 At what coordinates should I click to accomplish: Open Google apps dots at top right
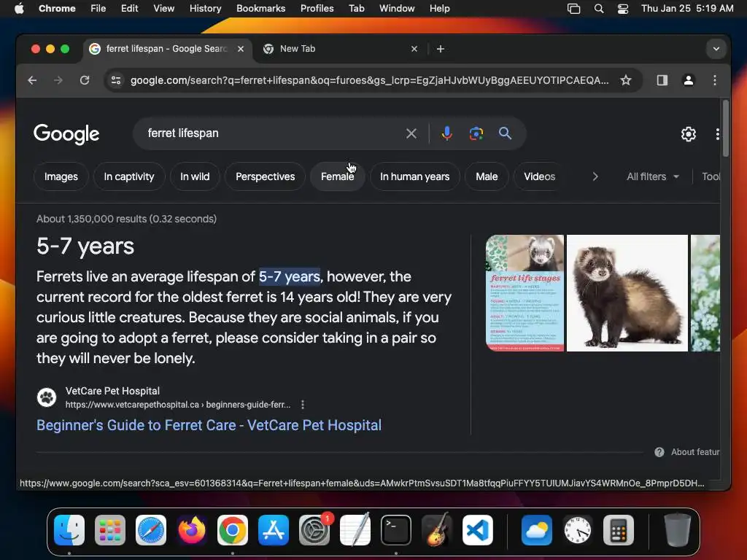point(718,134)
